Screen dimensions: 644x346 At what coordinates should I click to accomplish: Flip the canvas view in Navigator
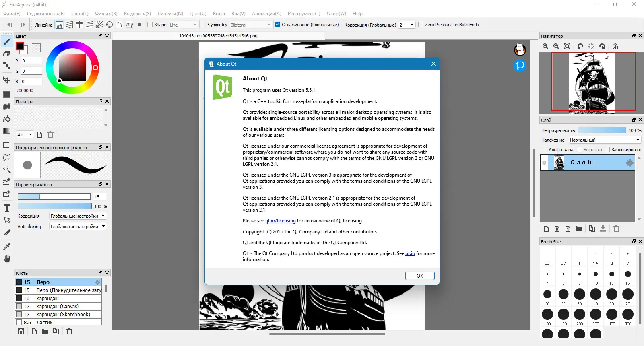click(615, 46)
